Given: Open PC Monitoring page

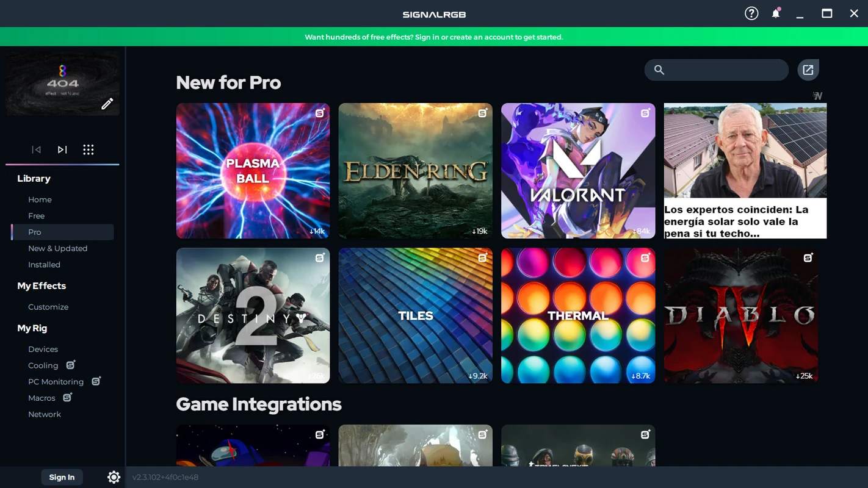Looking at the screenshot, I should (x=56, y=382).
